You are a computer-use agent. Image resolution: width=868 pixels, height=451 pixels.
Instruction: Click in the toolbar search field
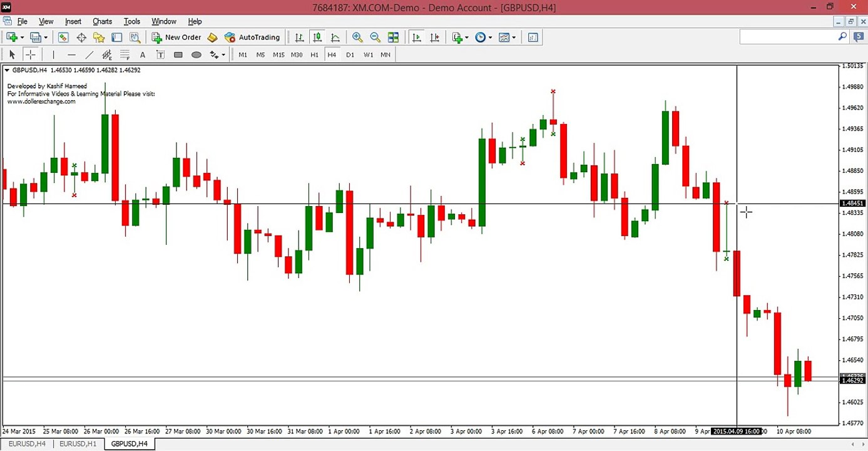click(x=789, y=37)
